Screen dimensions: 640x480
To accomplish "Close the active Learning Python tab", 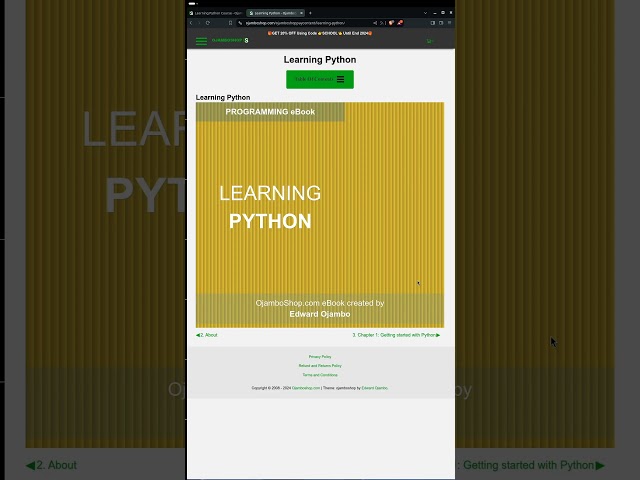I will coord(301,13).
